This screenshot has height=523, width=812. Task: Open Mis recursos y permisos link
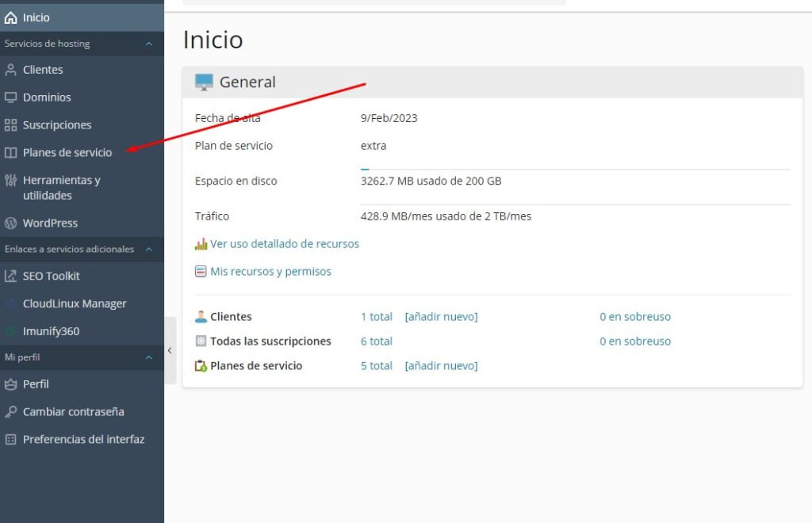click(270, 272)
